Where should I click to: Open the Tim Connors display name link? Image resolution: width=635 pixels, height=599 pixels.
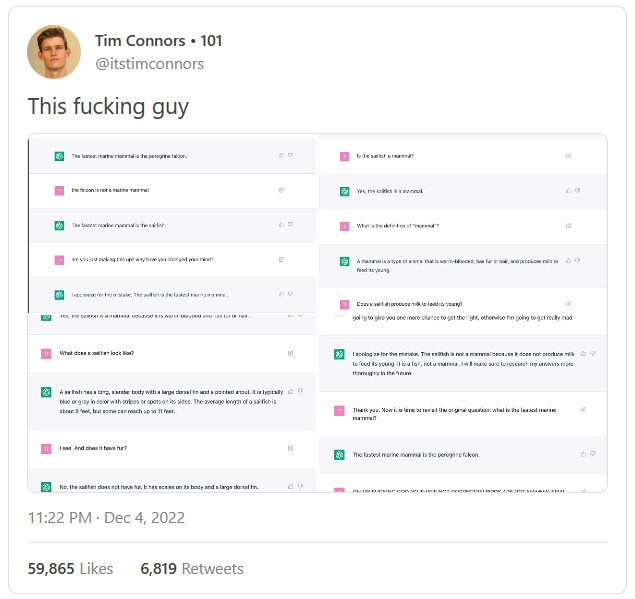tap(141, 41)
